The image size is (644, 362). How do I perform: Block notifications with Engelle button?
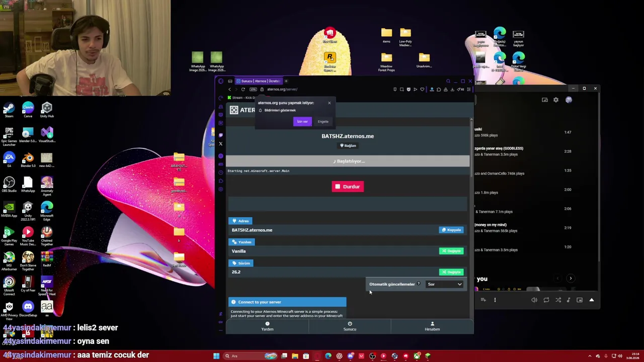pyautogui.click(x=323, y=121)
